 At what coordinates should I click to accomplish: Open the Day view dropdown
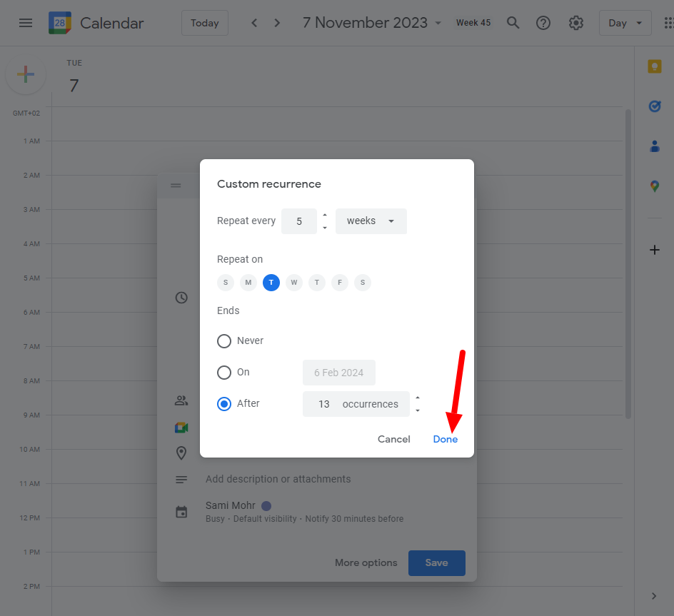pyautogui.click(x=625, y=22)
